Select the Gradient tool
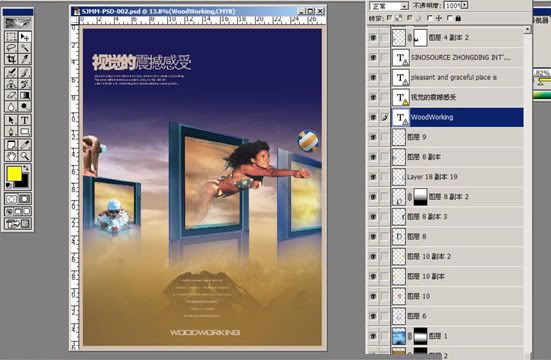 pos(25,95)
